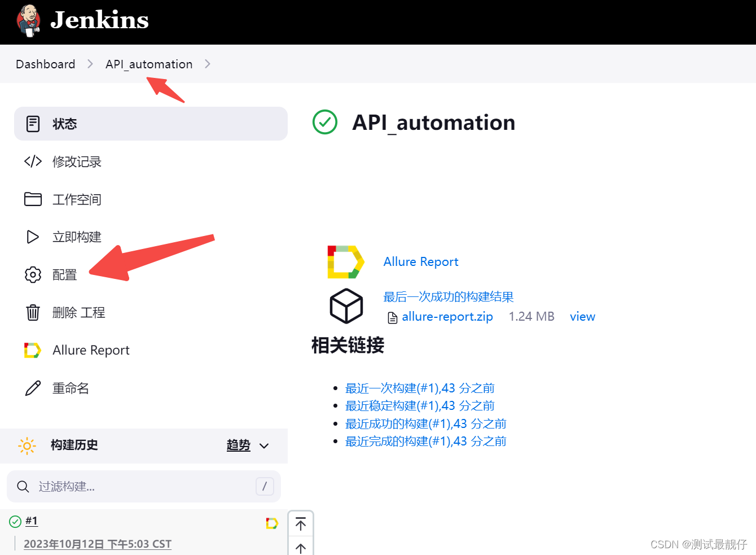
Task: Open the main Allure Report link
Action: click(421, 261)
